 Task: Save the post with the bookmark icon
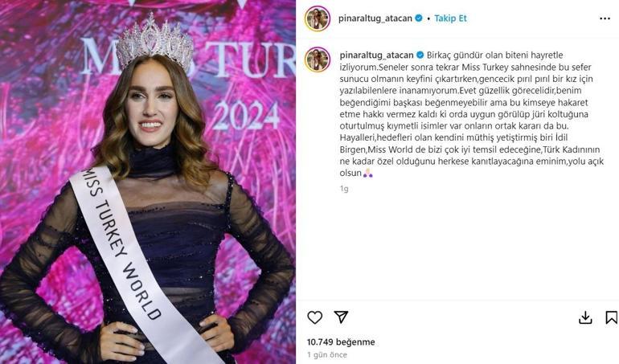tap(611, 317)
